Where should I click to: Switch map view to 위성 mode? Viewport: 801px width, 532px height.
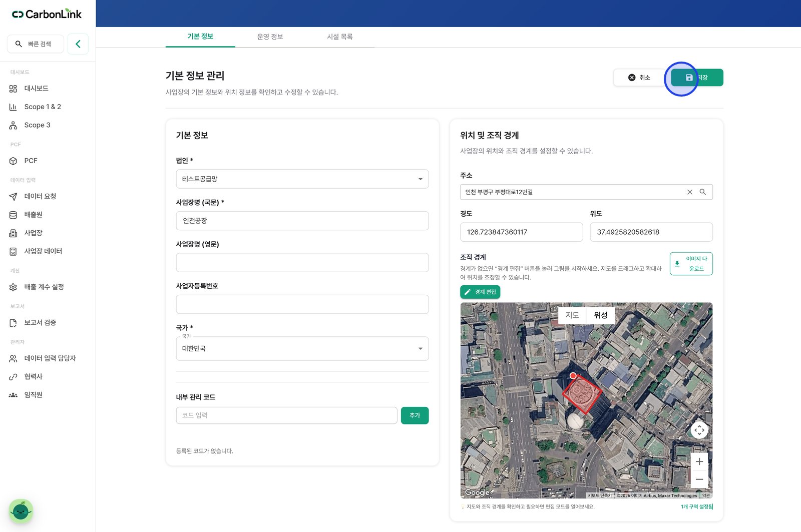[601, 315]
